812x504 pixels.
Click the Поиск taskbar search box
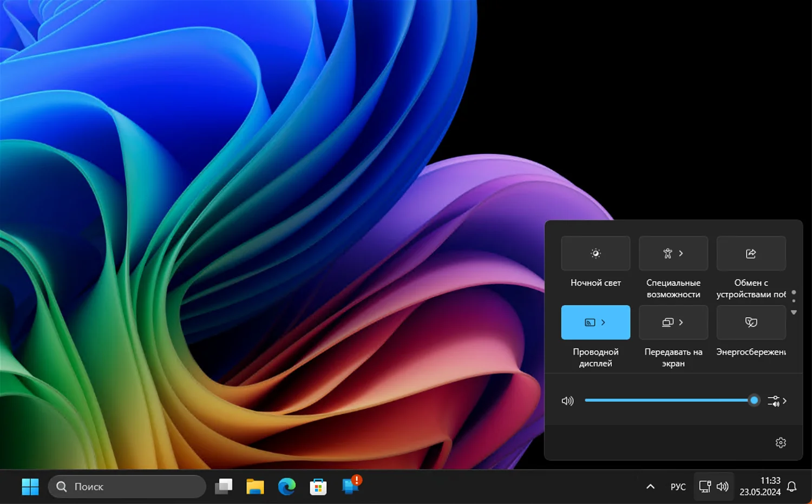point(127,487)
